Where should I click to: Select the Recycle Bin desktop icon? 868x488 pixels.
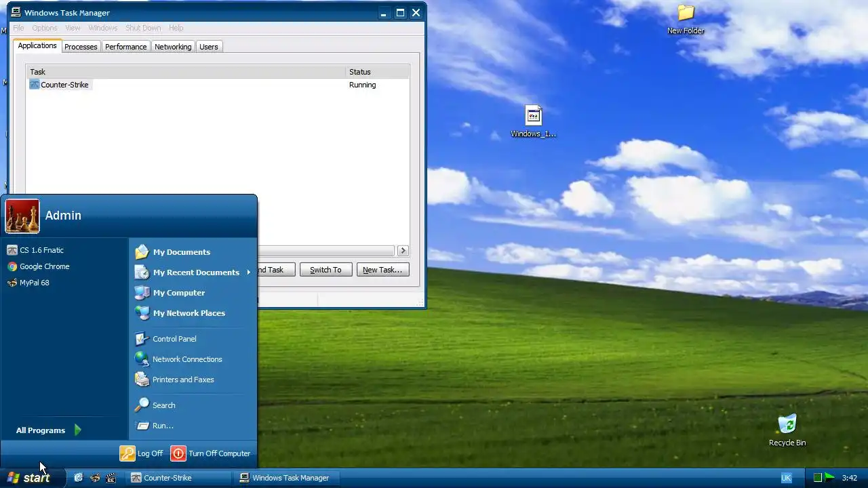787,430
